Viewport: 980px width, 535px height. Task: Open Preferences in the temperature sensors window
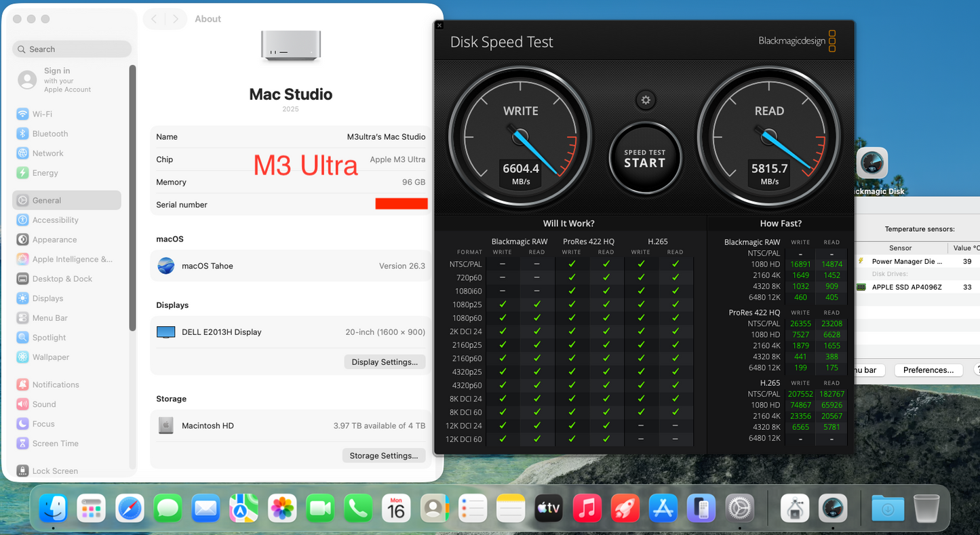[928, 370]
